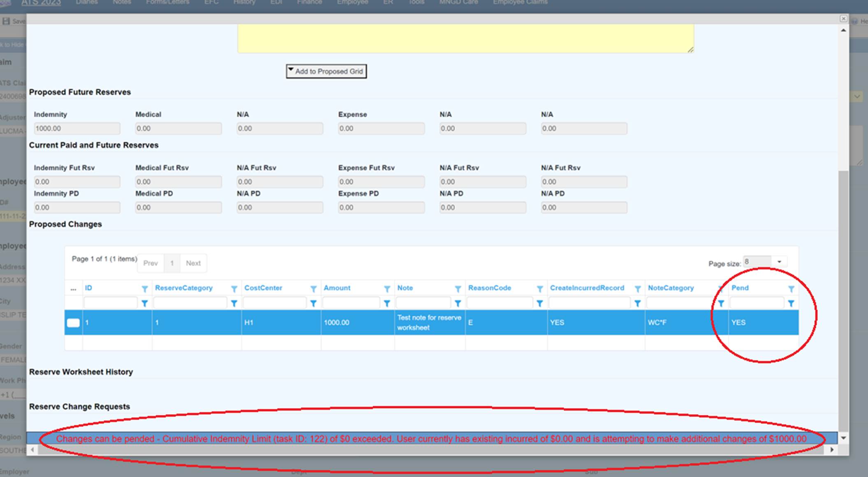Click the Add to Proposed Grid dropdown button
868x477 pixels.
pos(326,71)
